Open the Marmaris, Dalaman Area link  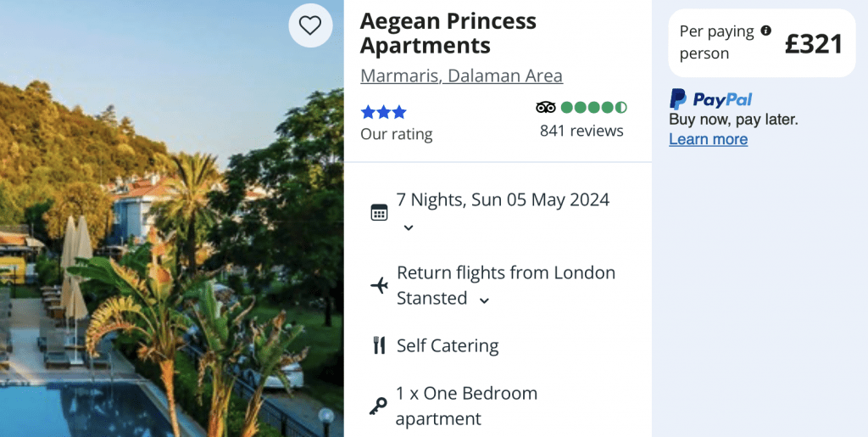[x=461, y=76]
